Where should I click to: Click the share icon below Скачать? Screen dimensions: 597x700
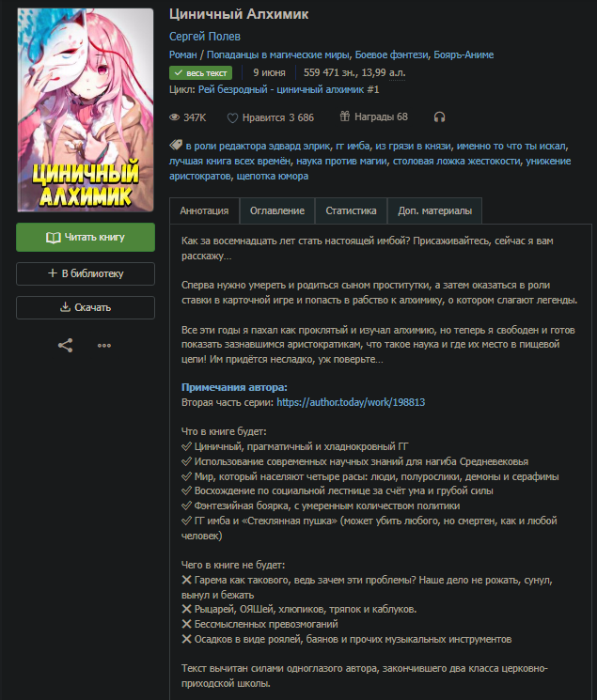65,345
